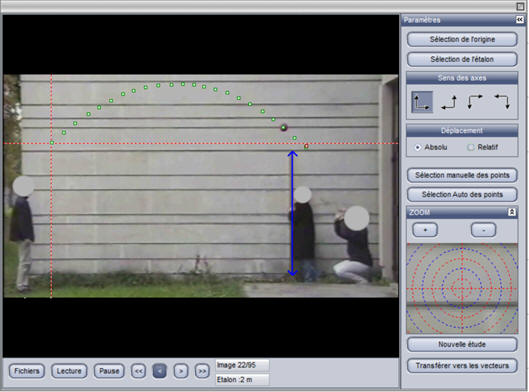Click Transférer vers les vecteurs button

[462, 366]
